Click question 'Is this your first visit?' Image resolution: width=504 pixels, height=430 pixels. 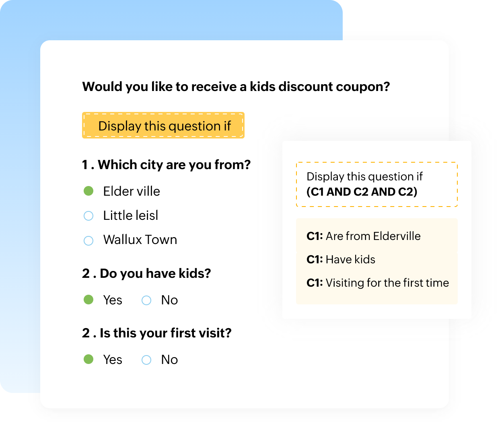tap(157, 333)
